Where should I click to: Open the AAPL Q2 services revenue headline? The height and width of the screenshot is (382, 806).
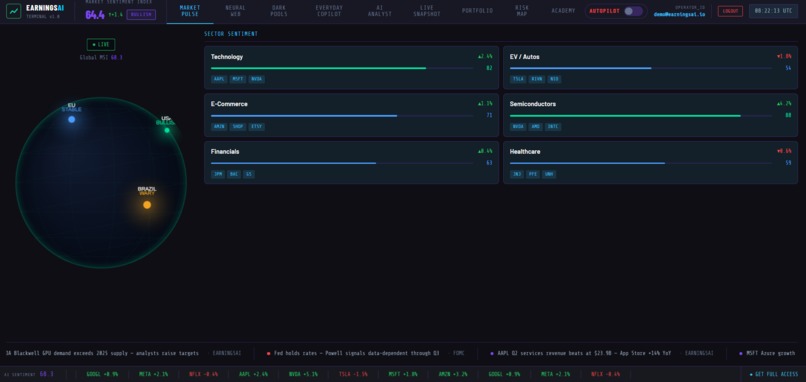coord(584,353)
